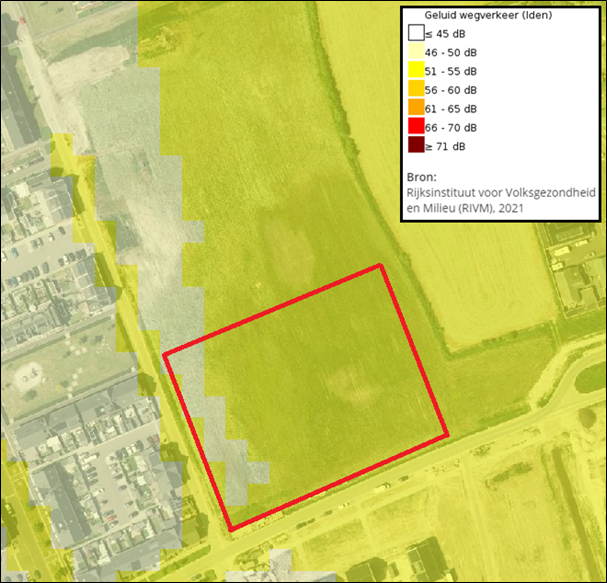Click the 56 - 60 dB amber swatch
607x583 pixels.
tap(416, 89)
